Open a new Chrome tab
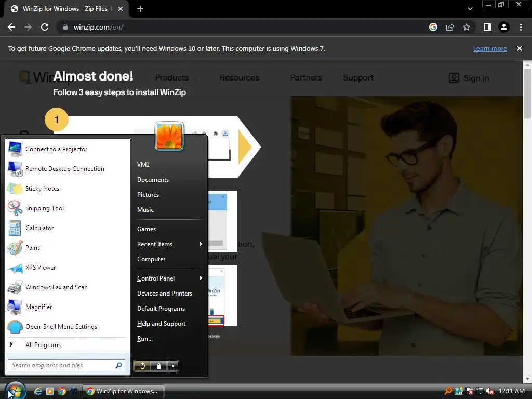Viewport: 532px width, 399px height. (140, 9)
